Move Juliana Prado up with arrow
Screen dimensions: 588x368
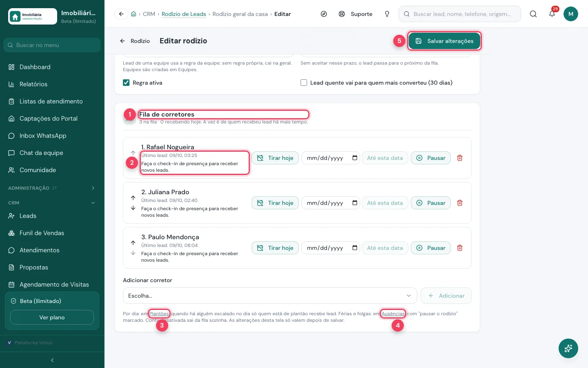coord(133,197)
